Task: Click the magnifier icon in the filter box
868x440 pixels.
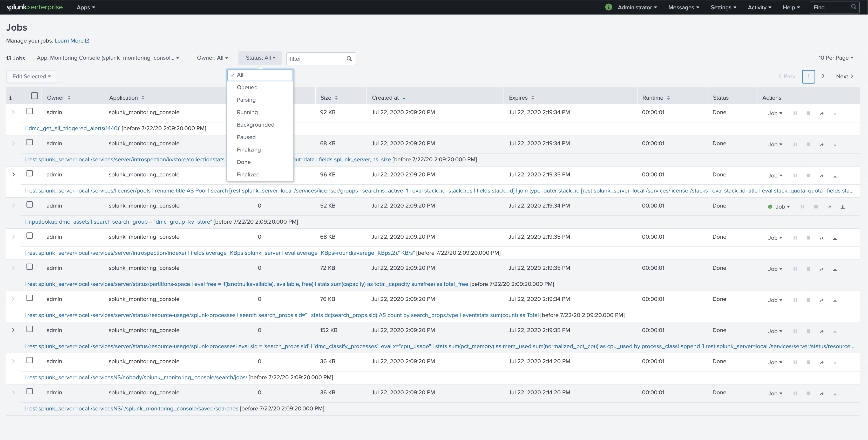Action: (x=349, y=59)
